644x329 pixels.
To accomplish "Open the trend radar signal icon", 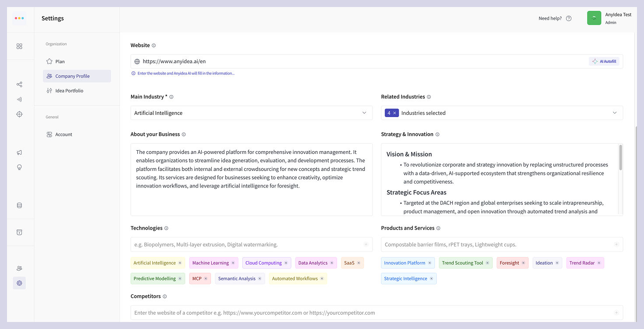I will [19, 99].
